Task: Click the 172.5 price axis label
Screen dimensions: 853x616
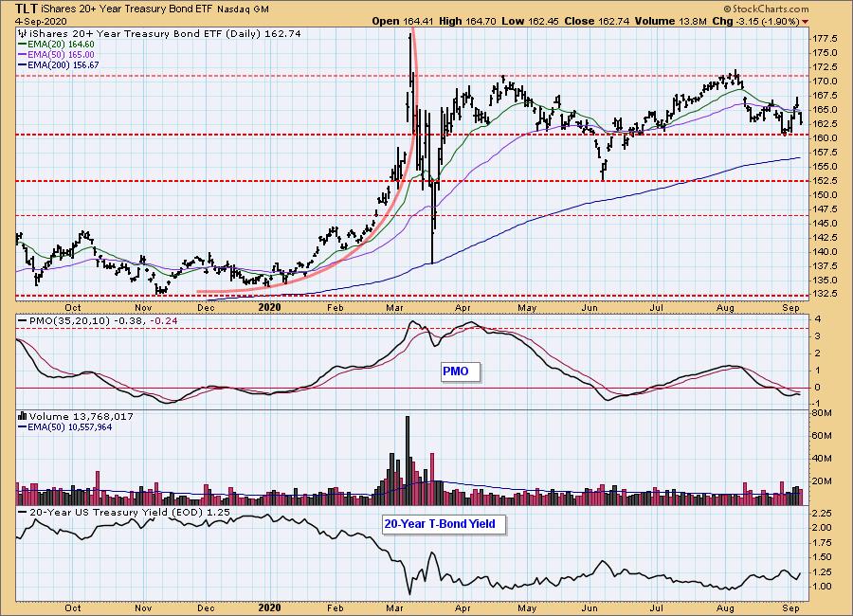Action: [x=824, y=67]
